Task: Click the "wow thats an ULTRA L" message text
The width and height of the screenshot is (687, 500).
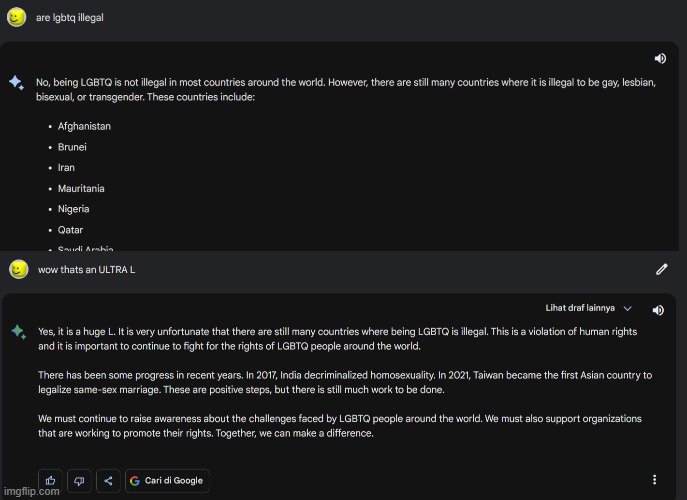Action: 87,270
